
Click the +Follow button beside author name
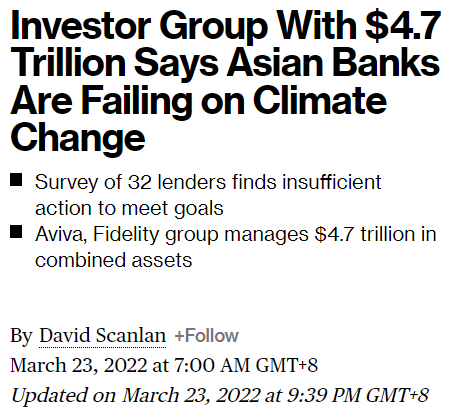(207, 336)
